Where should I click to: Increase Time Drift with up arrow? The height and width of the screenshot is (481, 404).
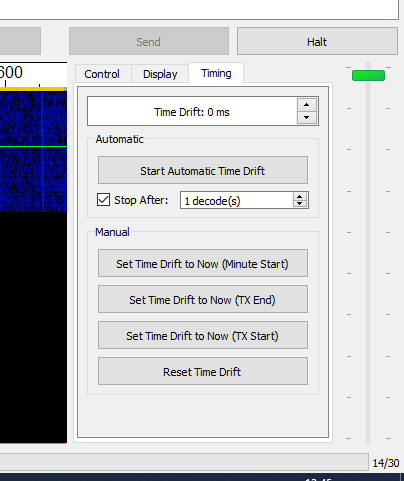point(307,105)
